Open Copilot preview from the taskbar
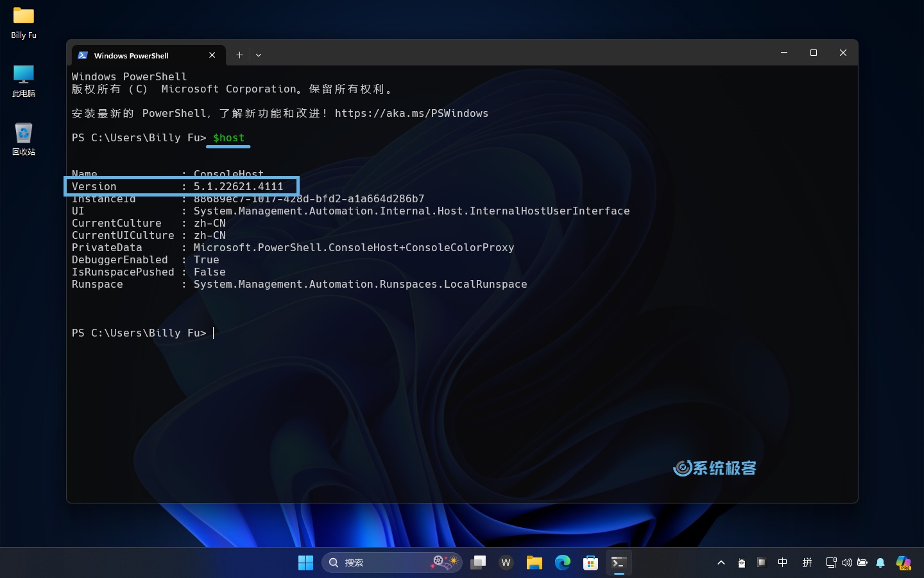 tap(903, 563)
